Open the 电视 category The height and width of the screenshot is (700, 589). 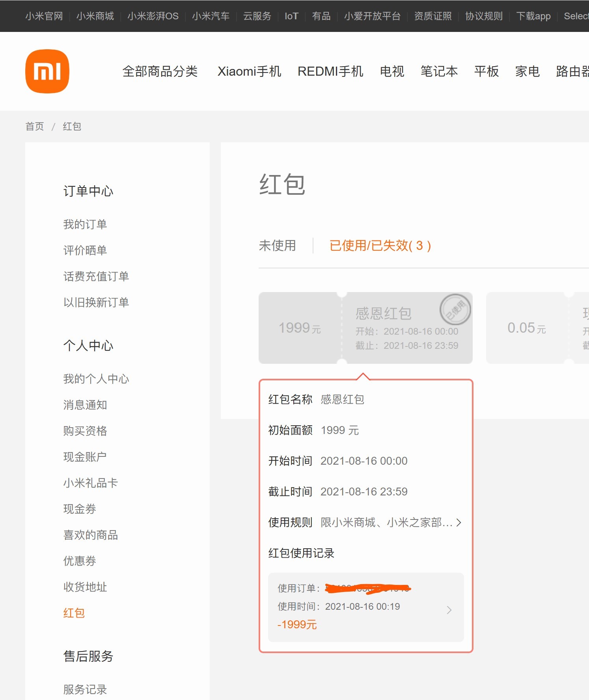tap(392, 71)
